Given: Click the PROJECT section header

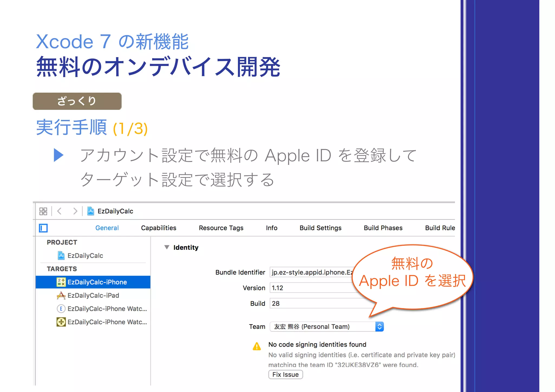Looking at the screenshot, I should (x=62, y=242).
